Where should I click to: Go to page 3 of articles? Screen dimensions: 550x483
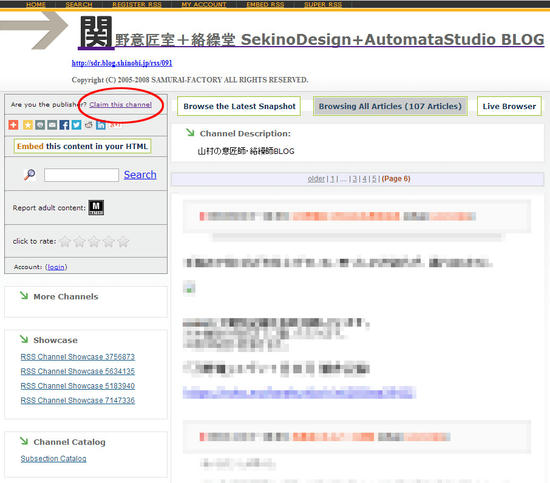355,179
